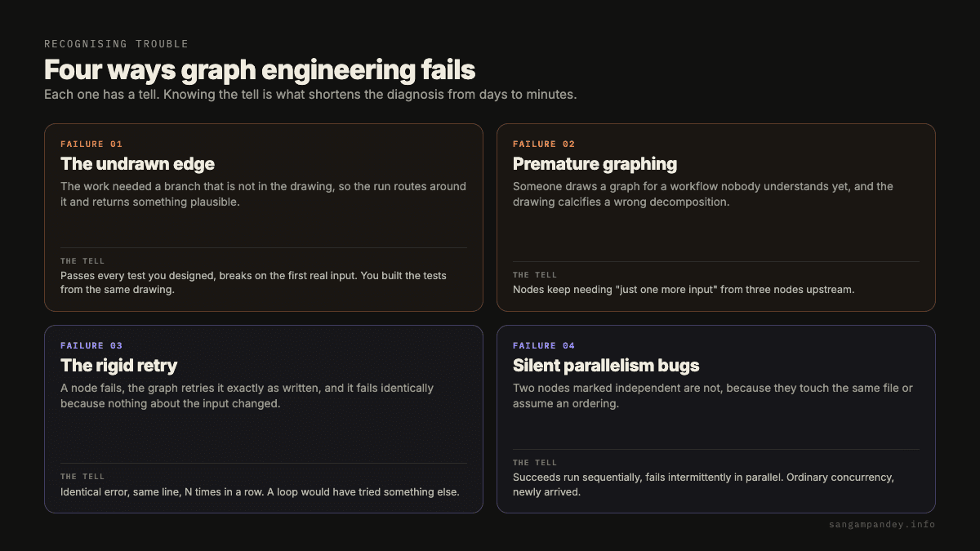This screenshot has height=551, width=980.
Task: Click 'THE TELL' label in the rigid retry card
Action: coord(82,477)
